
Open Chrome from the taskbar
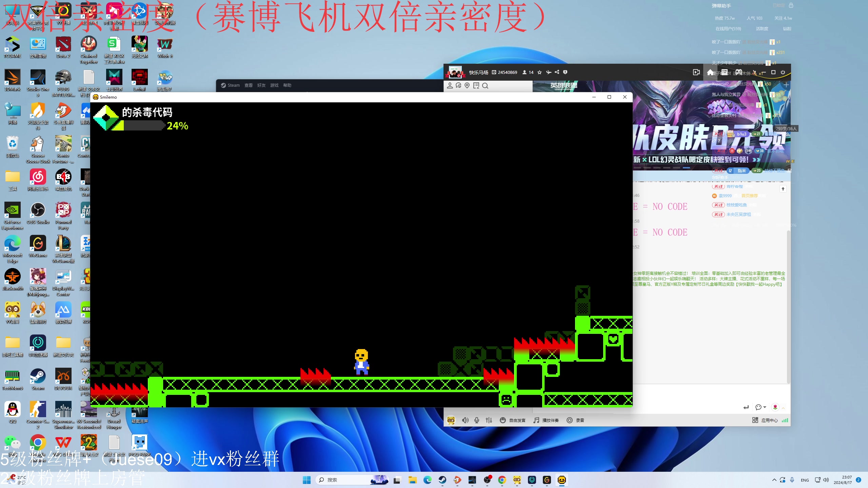502,480
